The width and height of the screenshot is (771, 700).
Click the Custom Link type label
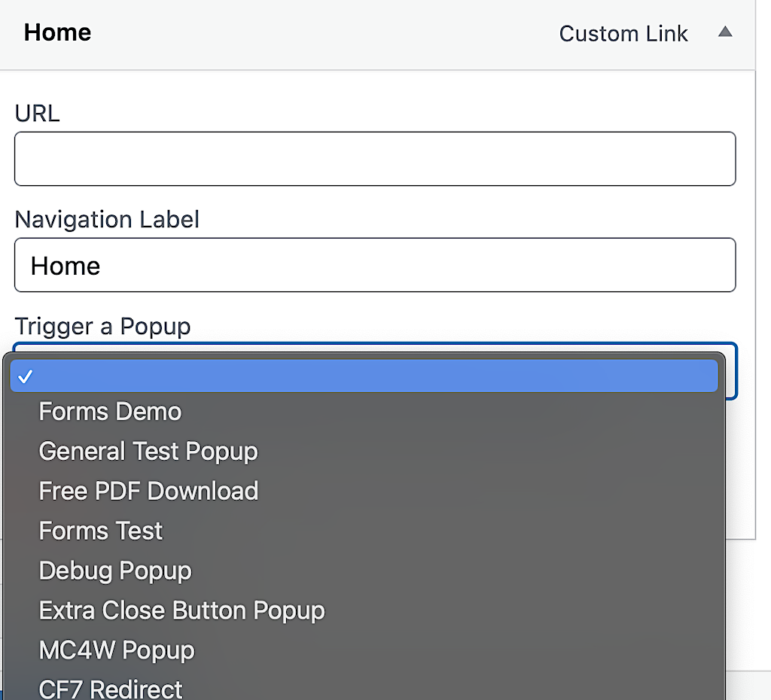(623, 33)
